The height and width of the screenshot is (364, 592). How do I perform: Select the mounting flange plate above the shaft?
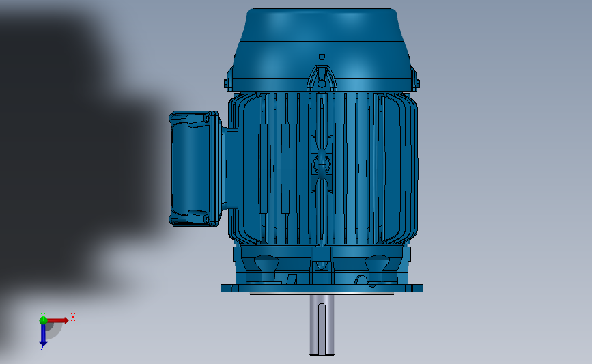coord(322,288)
